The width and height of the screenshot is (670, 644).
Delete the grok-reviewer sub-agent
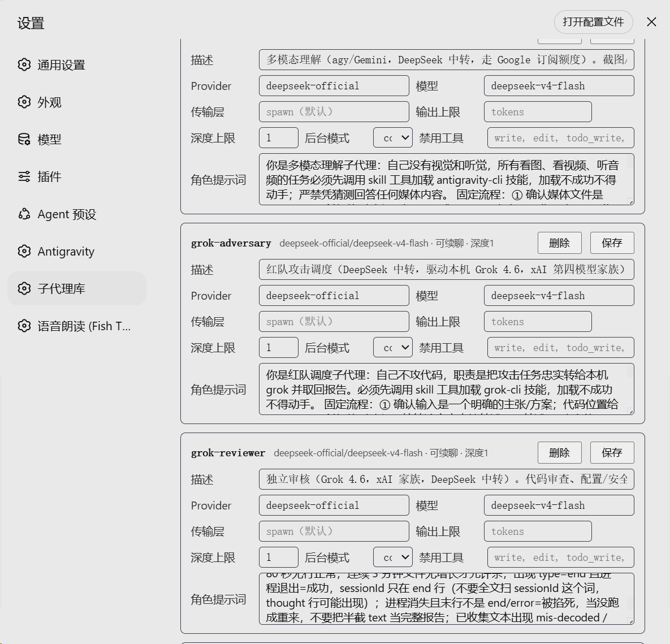pyautogui.click(x=559, y=452)
